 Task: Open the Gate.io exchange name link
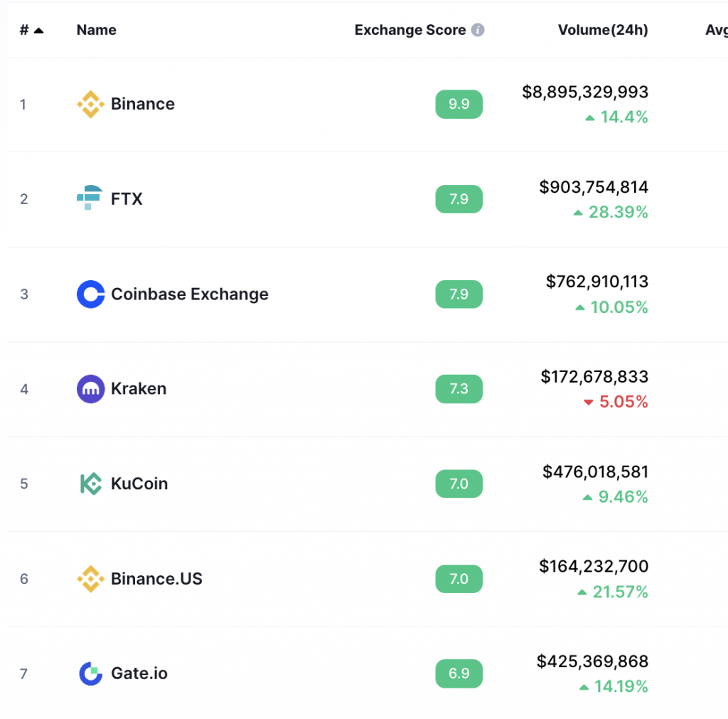(139, 673)
